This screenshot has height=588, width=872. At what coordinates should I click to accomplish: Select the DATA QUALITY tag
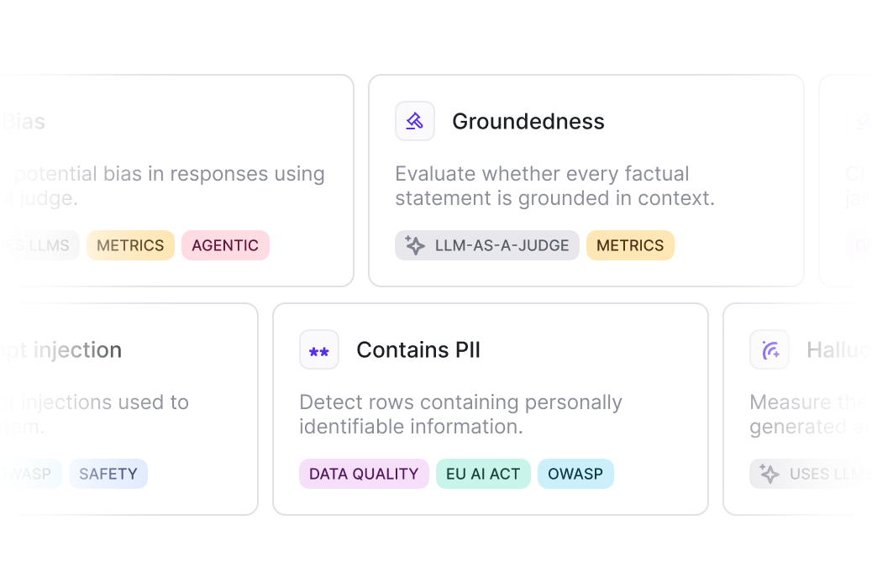click(364, 474)
